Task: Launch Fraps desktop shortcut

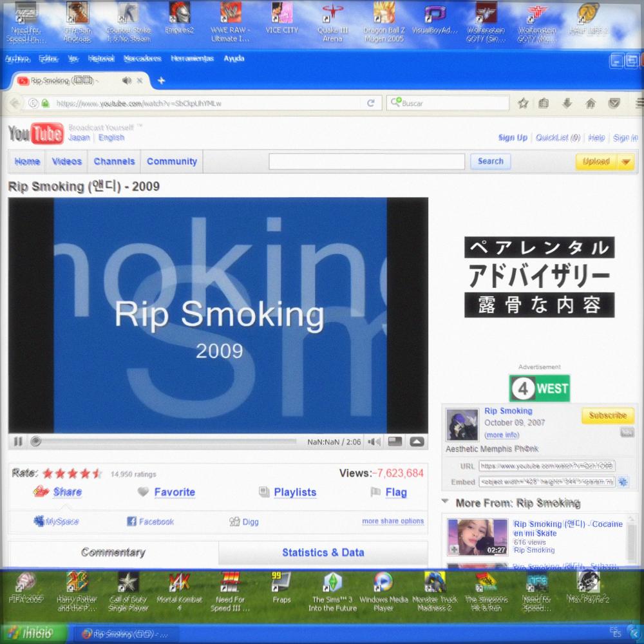Action: pos(281,588)
